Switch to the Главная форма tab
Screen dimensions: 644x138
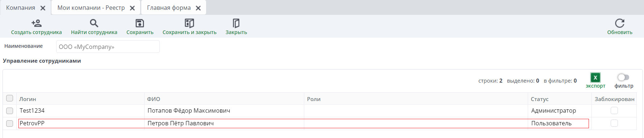tap(169, 8)
